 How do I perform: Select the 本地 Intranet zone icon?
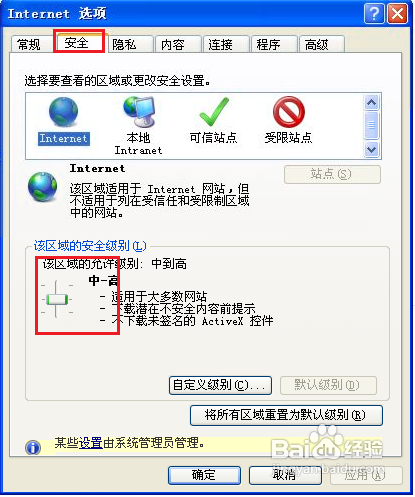pos(139,112)
